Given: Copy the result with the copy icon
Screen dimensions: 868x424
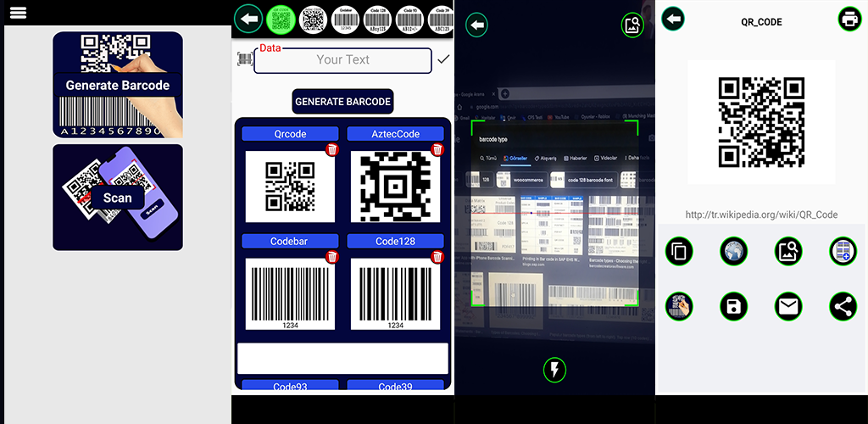Looking at the screenshot, I should 679,251.
